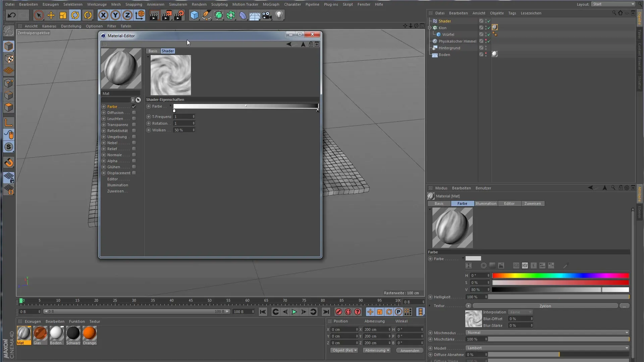
Task: Click the Farbe gradient bar in Shader
Action: [x=246, y=106]
